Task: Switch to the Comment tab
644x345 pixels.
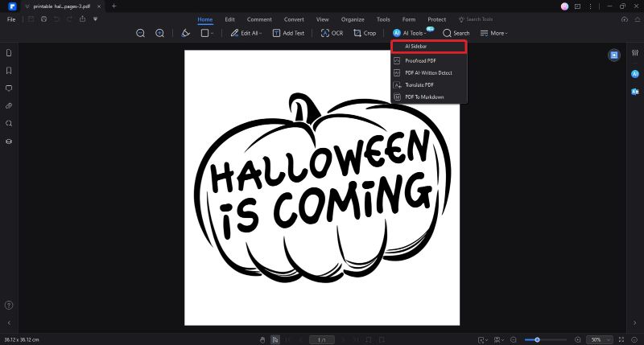Action: tap(259, 19)
